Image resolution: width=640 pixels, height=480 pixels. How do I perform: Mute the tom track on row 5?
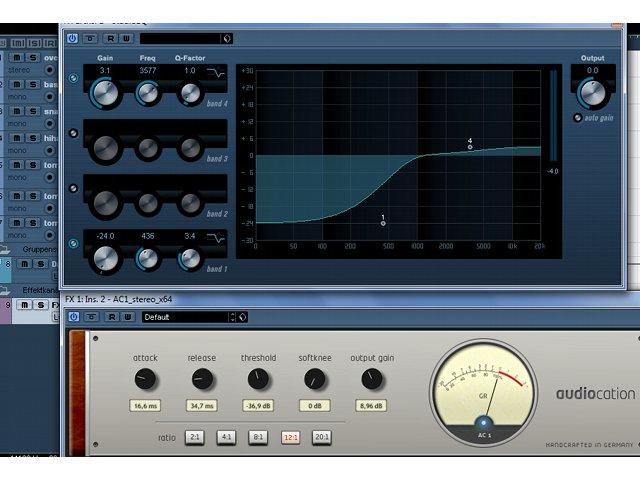pyautogui.click(x=17, y=165)
